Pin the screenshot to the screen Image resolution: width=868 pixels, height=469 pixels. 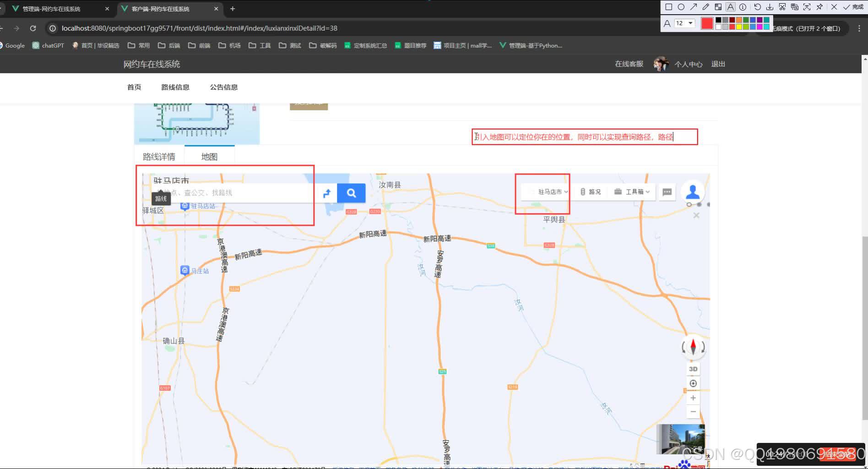pyautogui.click(x=819, y=7)
